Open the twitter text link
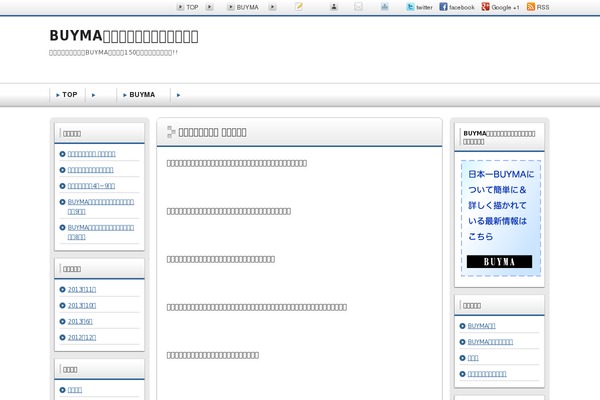The image size is (600, 400). [424, 7]
